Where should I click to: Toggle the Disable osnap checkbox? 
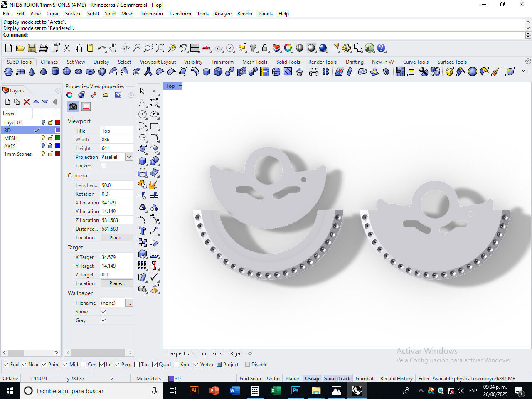[248, 365]
